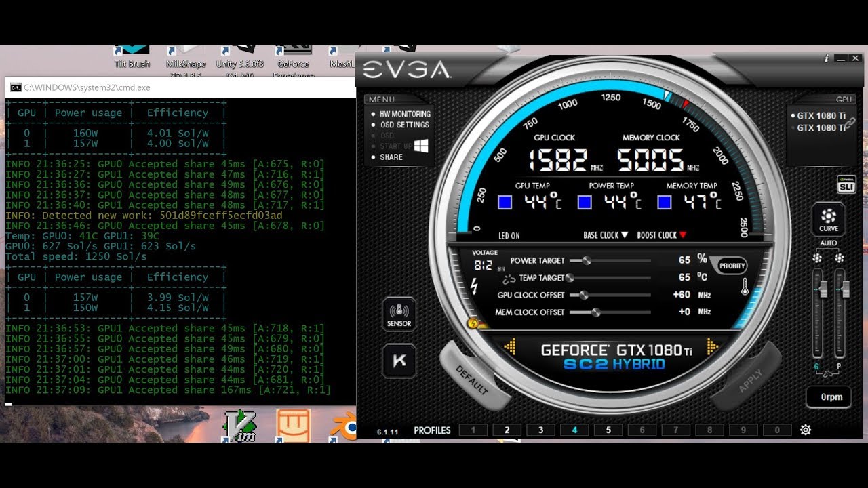Click BASE CLOCK marker dropdown

[606, 235]
